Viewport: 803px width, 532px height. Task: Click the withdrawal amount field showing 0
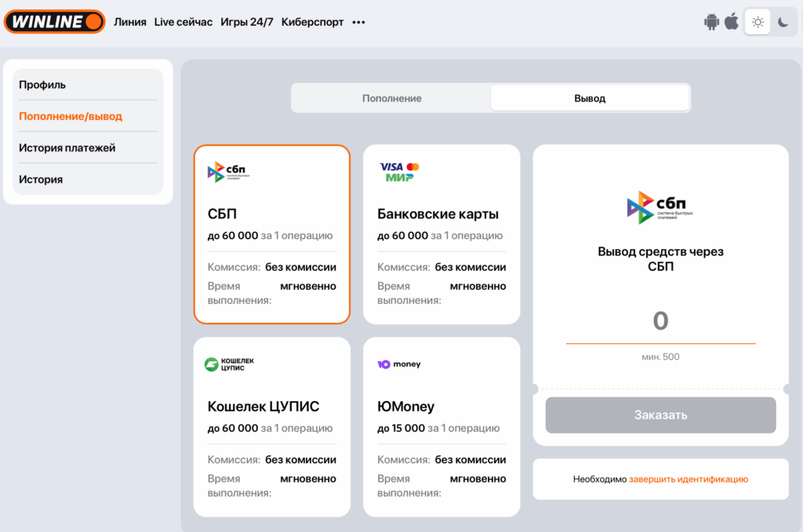point(660,321)
